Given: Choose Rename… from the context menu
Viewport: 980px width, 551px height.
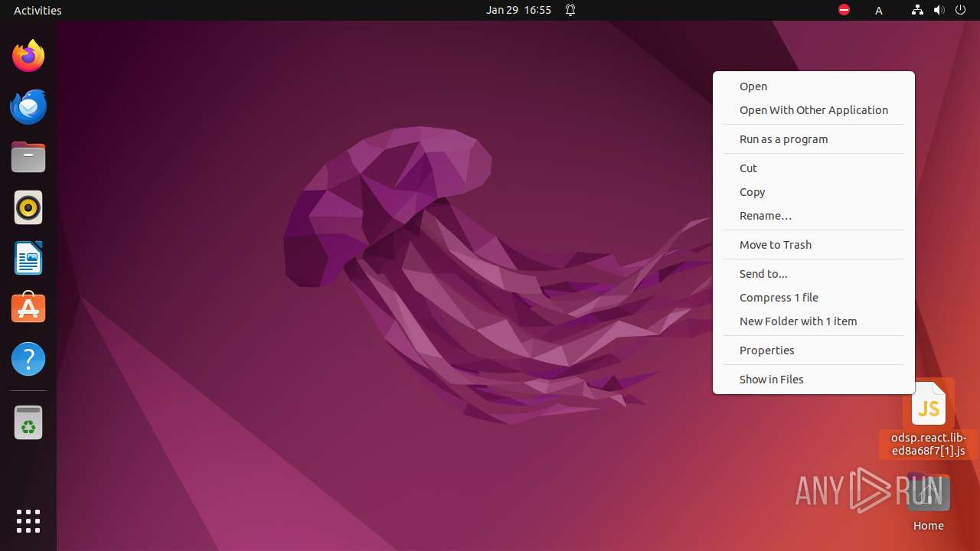Looking at the screenshot, I should point(814,216).
